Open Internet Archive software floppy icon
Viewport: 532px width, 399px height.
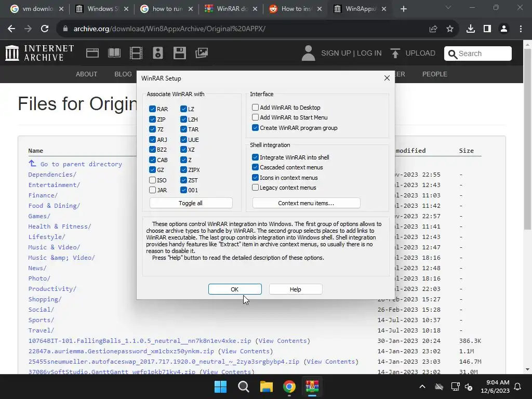[x=179, y=53]
